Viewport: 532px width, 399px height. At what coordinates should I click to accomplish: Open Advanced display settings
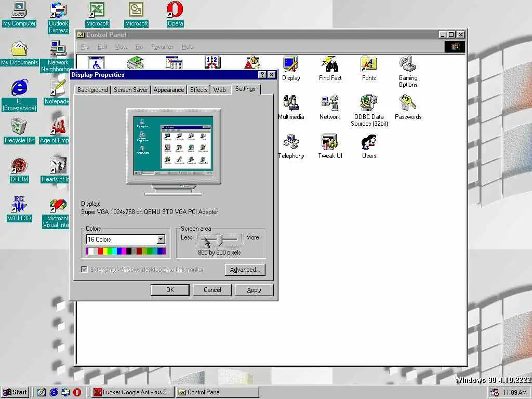click(x=245, y=270)
